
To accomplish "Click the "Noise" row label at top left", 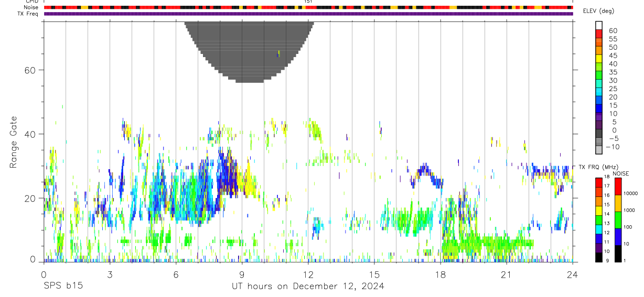I will (32, 7).
